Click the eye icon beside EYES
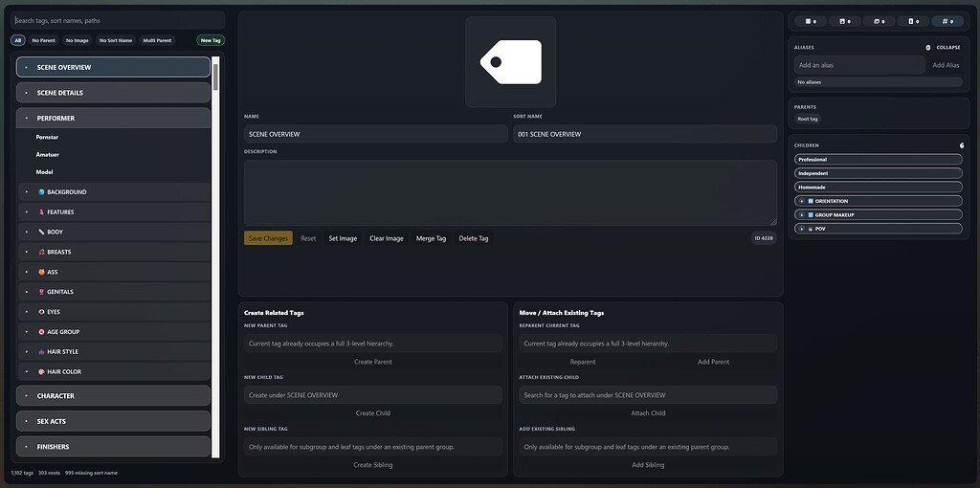 tap(41, 312)
